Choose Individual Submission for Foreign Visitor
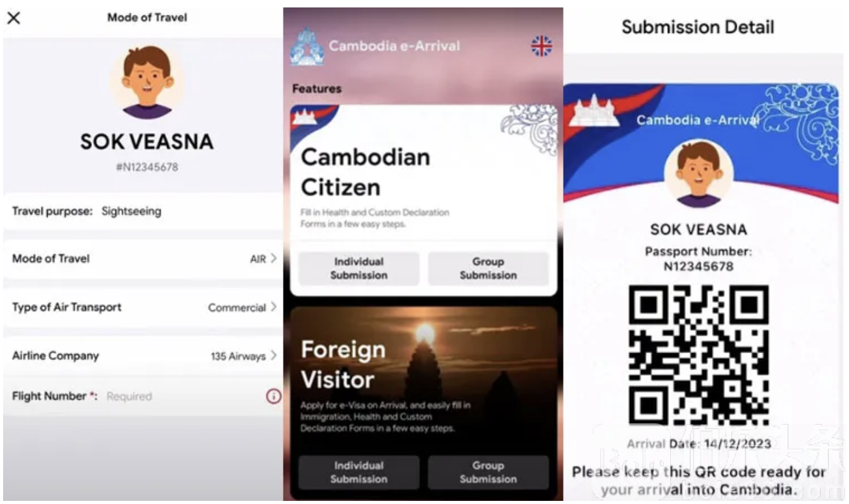The height and width of the screenshot is (504, 849). pyautogui.click(x=359, y=472)
